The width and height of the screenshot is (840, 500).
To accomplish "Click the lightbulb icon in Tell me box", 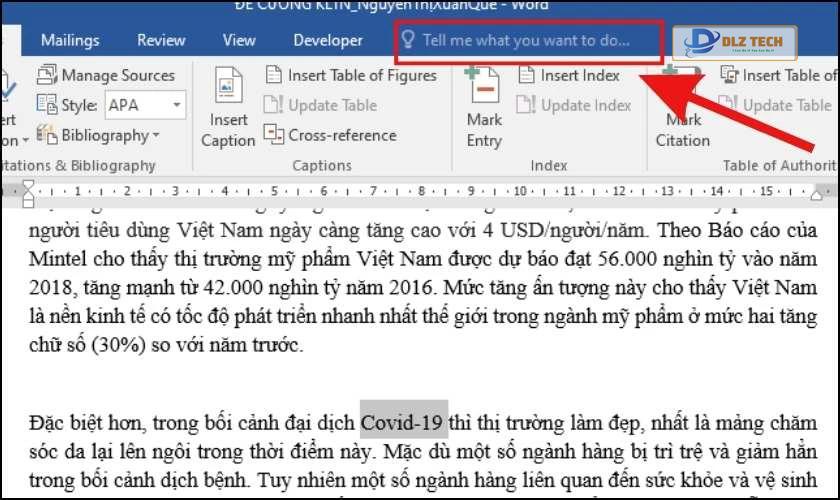I will pyautogui.click(x=408, y=40).
